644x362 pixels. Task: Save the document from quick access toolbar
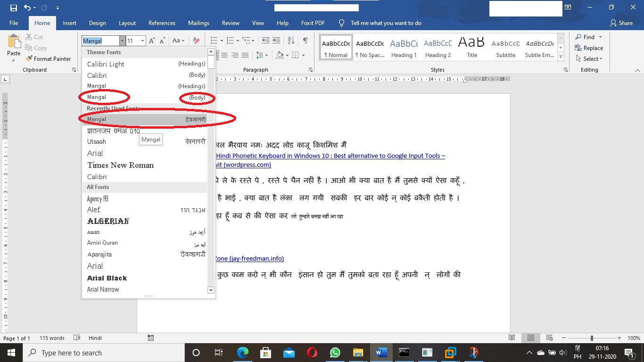click(13, 8)
